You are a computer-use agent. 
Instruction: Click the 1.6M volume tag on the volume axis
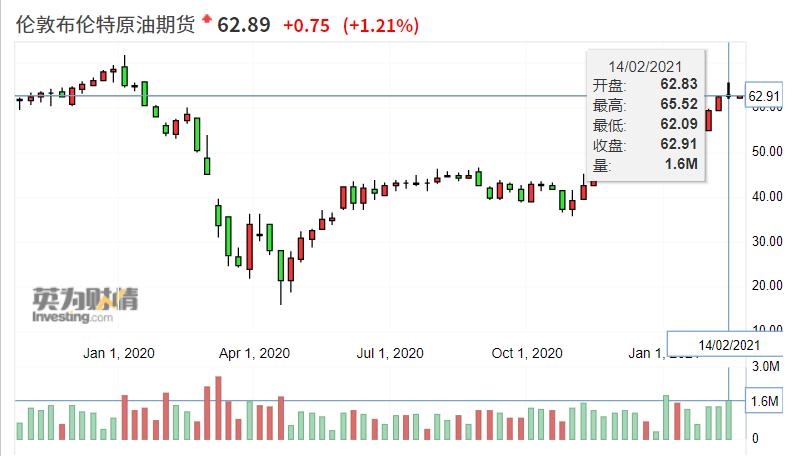(x=765, y=402)
